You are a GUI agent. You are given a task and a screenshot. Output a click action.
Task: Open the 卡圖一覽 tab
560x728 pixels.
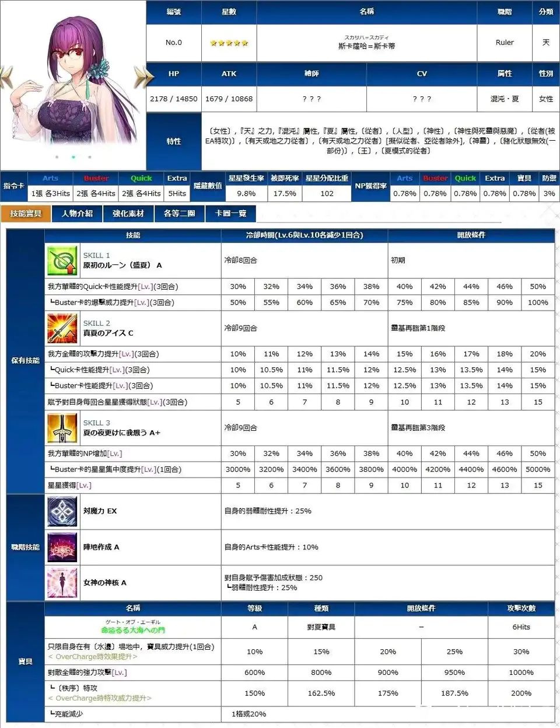click(230, 214)
